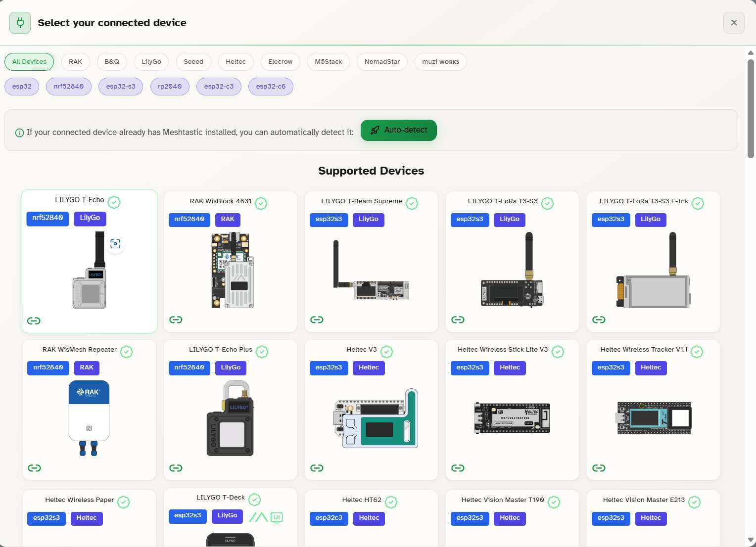Screen dimensions: 756x547
Task: Select the Heltec manufacturer filter
Action: coord(236,61)
